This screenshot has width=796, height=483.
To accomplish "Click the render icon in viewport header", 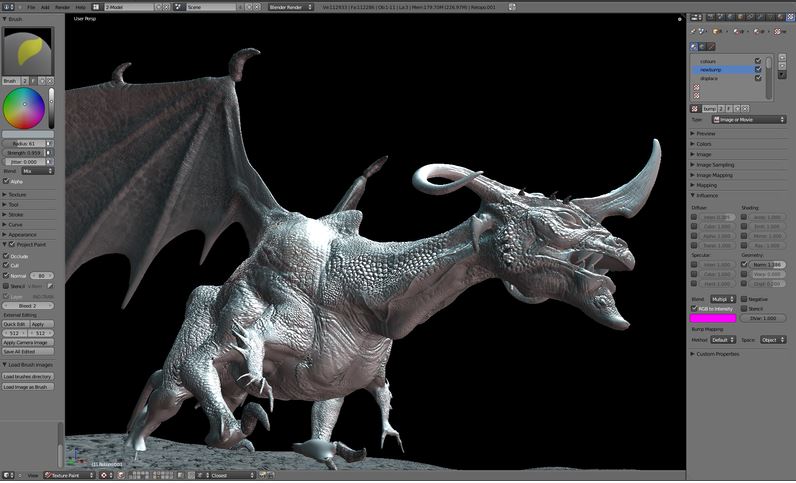I will click(x=262, y=475).
